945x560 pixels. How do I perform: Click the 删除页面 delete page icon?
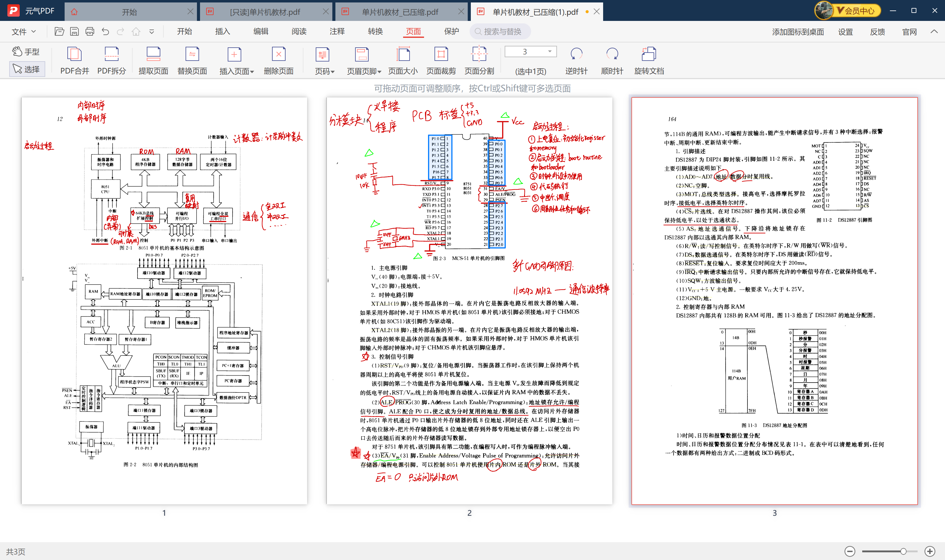(278, 61)
